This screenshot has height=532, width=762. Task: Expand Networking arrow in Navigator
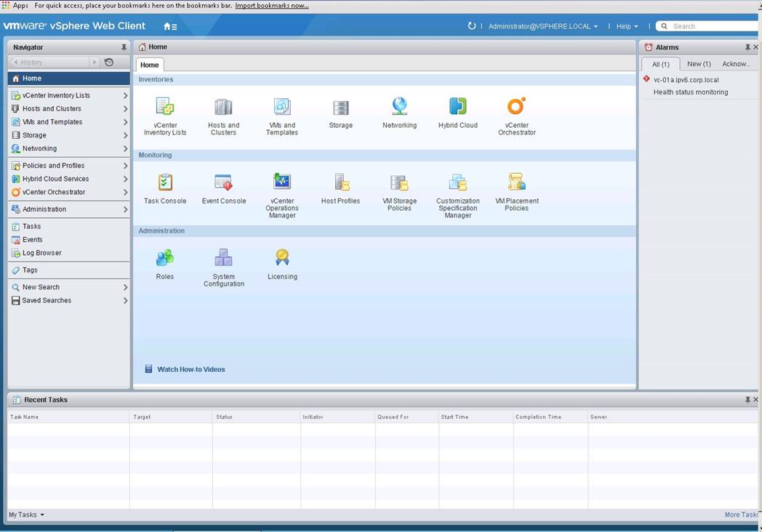125,149
